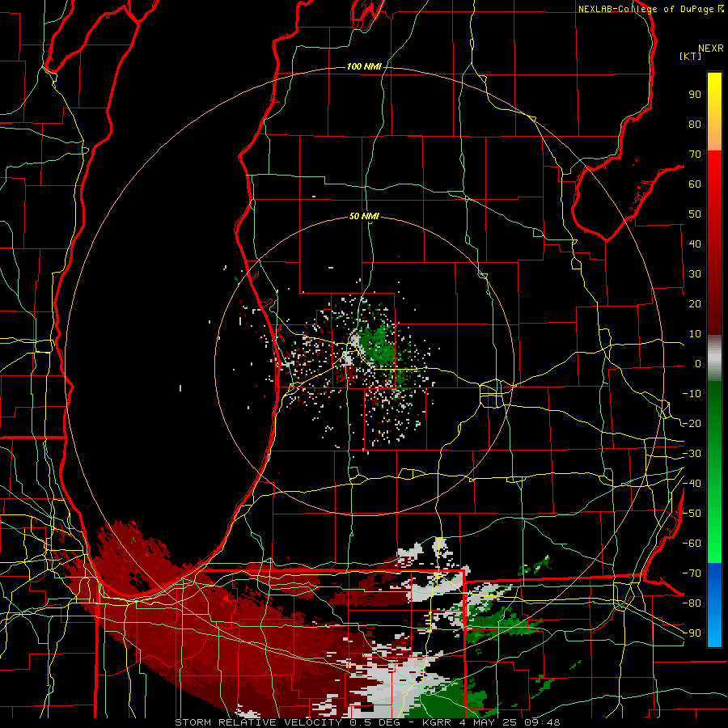Click the -40 scale value
Screen dimensions: 728x728
point(692,484)
